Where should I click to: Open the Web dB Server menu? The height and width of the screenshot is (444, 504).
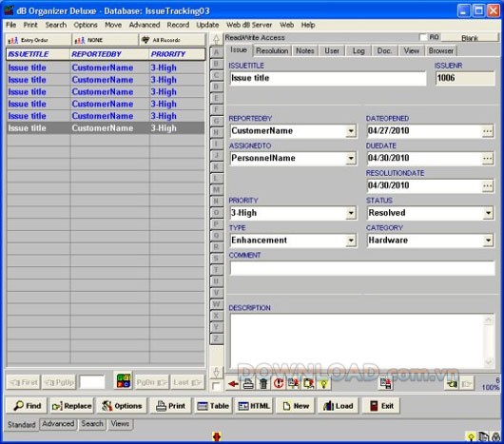coord(249,25)
